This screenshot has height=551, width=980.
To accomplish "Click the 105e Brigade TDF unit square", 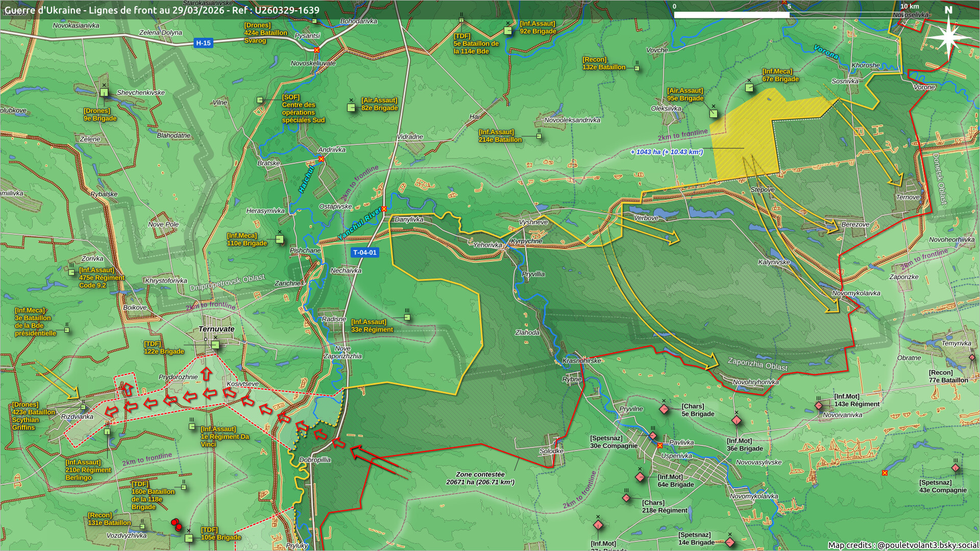I will (x=189, y=538).
